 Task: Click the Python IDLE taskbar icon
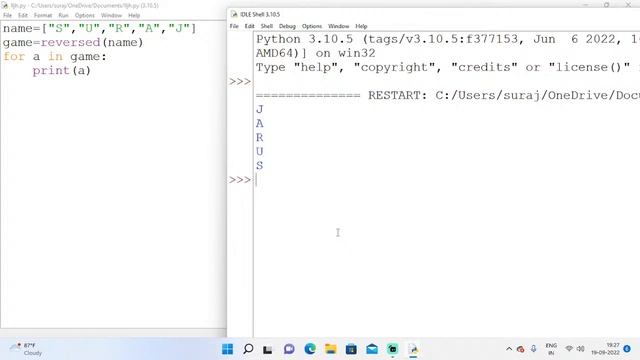click(x=413, y=349)
